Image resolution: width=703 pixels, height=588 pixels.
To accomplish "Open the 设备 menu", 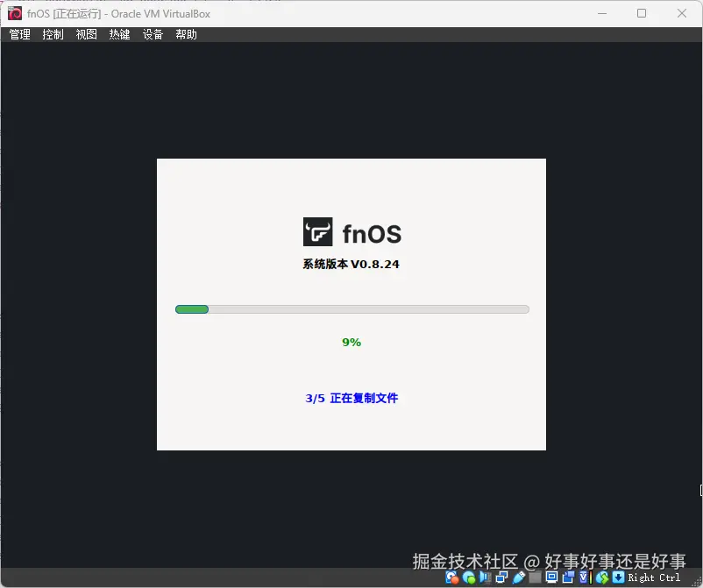I will [153, 34].
